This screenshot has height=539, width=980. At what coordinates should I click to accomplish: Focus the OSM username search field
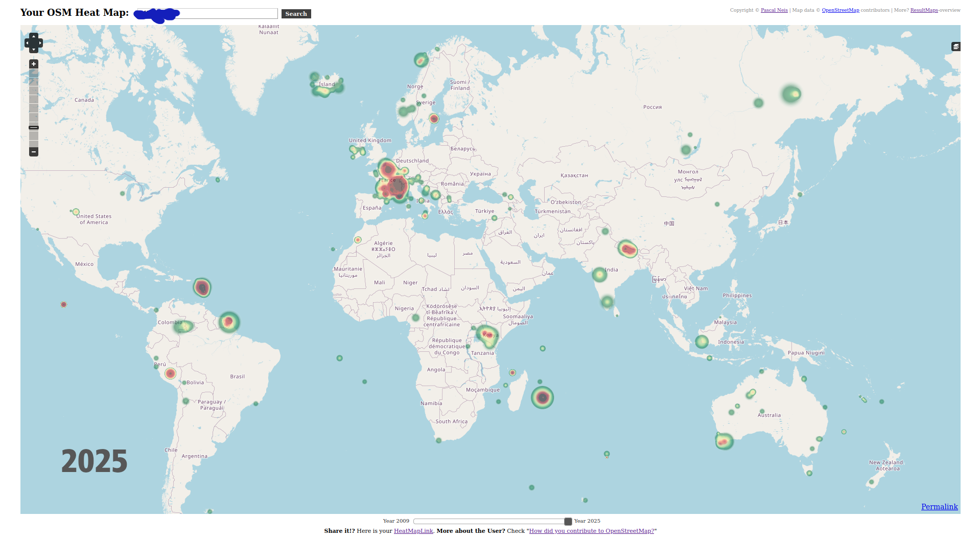pyautogui.click(x=206, y=14)
